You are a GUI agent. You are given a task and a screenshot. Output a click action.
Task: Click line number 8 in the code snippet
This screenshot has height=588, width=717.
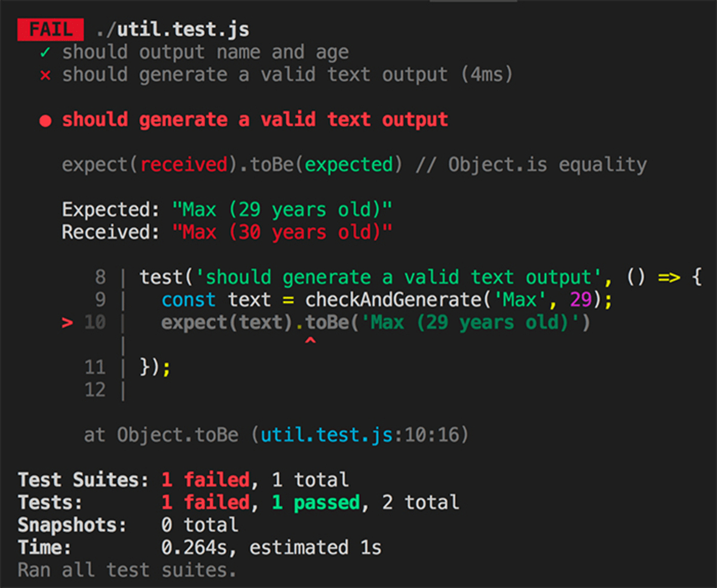[100, 277]
